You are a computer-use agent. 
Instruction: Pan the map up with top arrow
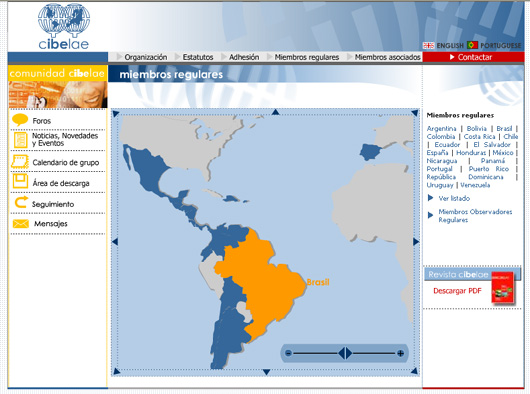pos(275,112)
